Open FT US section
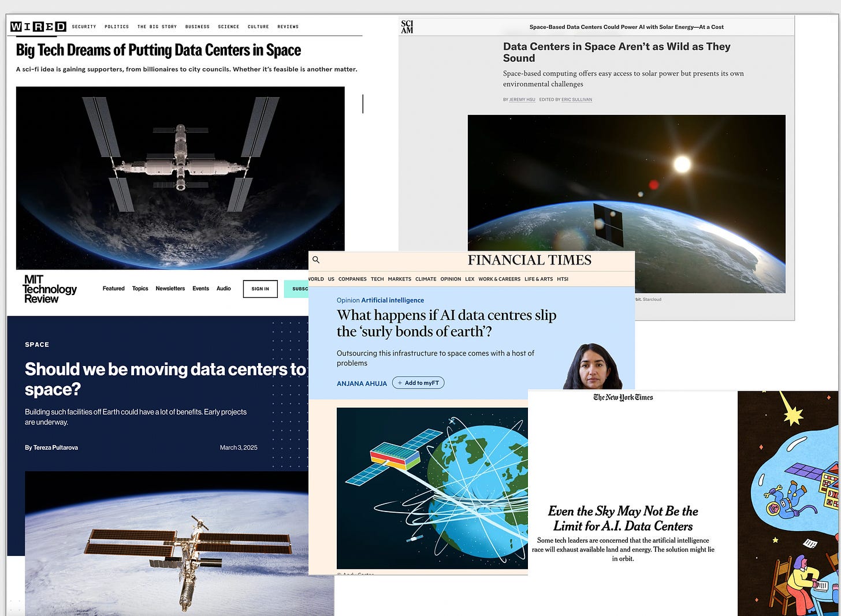Viewport: 841px width, 616px height. (x=331, y=279)
